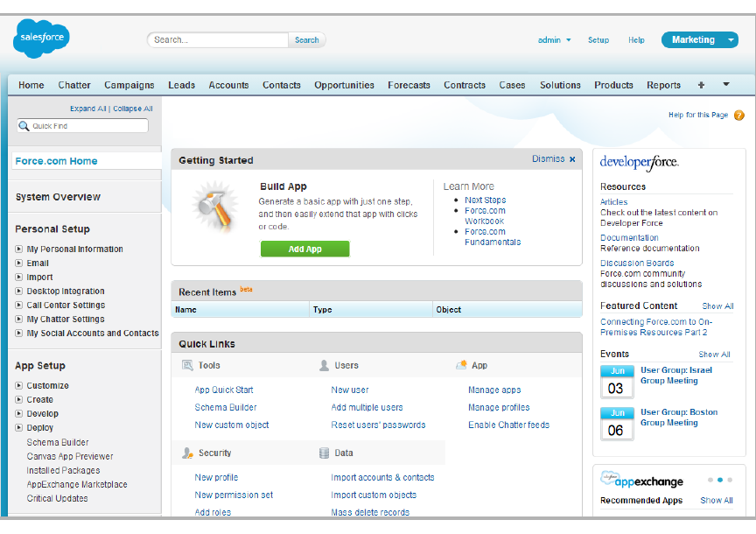Expand the Deploy section under App Setup

18,427
